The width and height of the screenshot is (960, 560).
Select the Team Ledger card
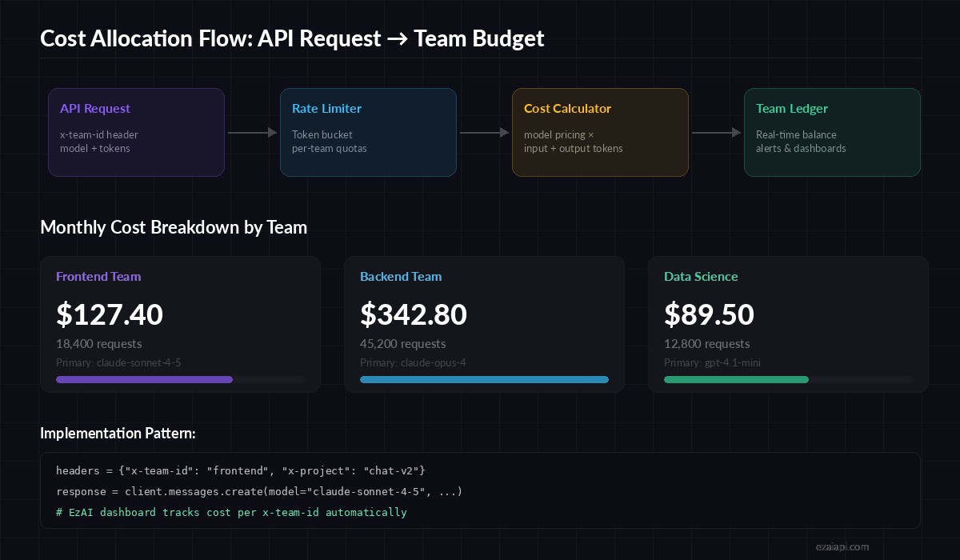click(832, 132)
